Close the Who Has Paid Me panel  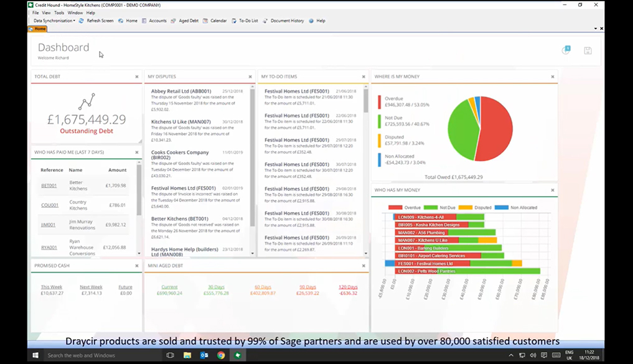click(x=137, y=152)
